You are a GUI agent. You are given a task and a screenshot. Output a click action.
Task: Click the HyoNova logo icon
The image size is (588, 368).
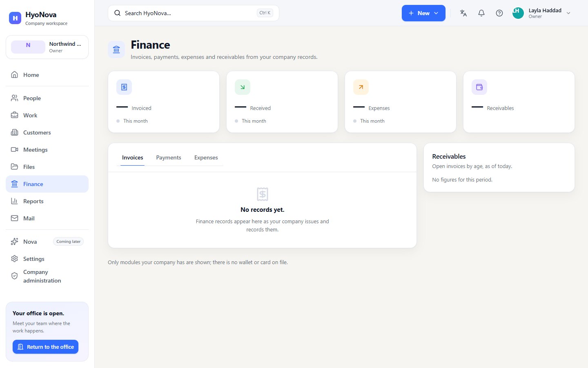[15, 18]
